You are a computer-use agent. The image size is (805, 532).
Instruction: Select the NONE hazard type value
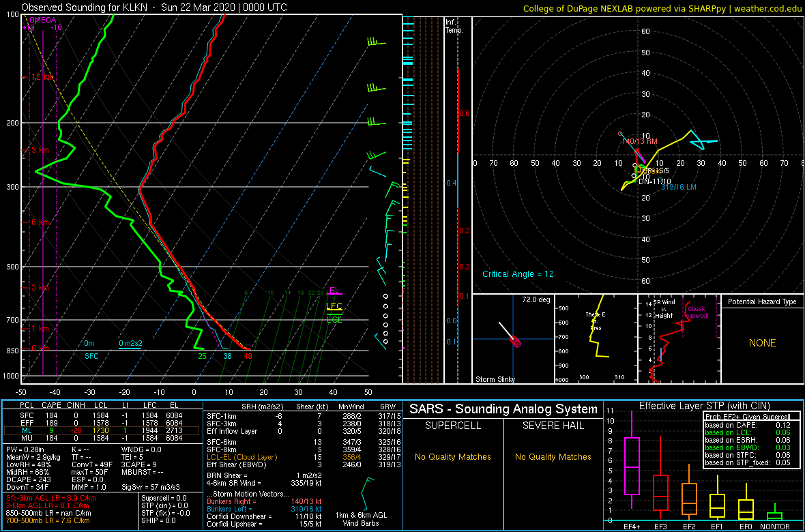[762, 343]
